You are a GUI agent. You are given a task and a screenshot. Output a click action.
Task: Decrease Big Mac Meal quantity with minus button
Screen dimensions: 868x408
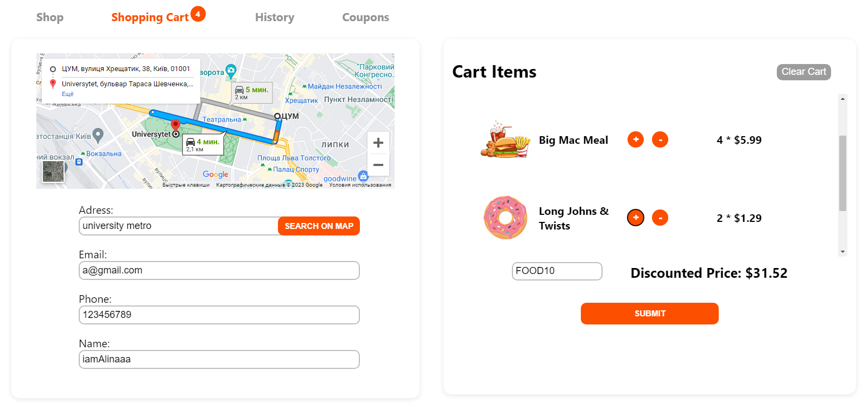pyautogui.click(x=660, y=139)
